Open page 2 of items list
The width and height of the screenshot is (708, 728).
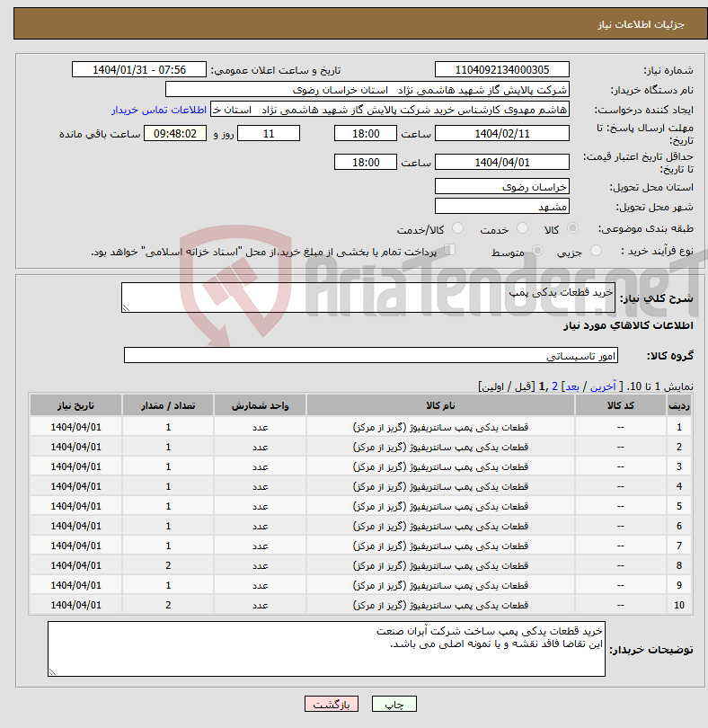tap(554, 386)
